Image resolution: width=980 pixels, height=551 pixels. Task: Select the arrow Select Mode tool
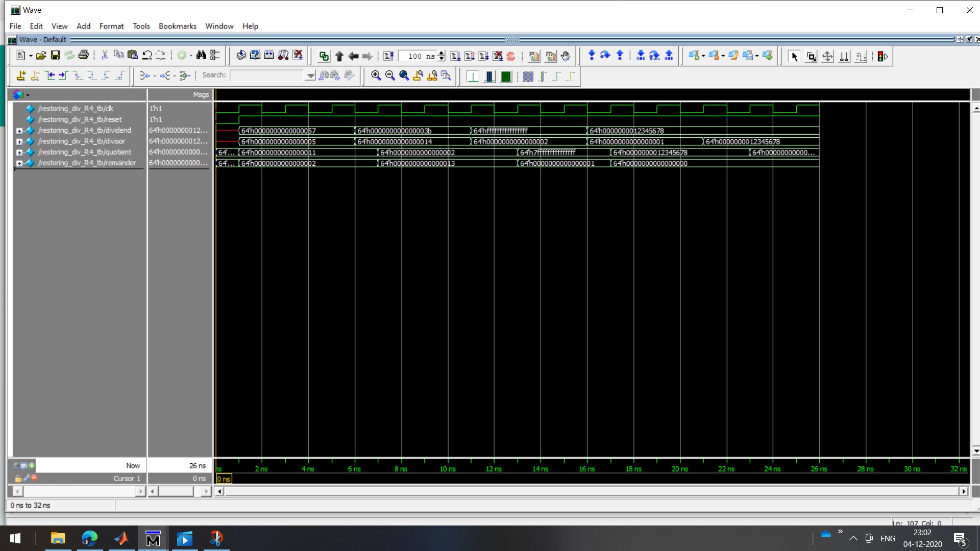[x=794, y=57]
